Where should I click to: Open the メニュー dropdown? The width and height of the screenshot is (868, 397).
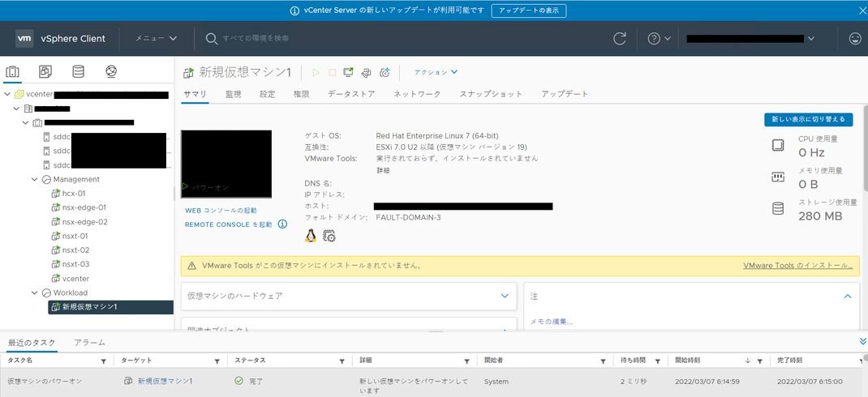pos(156,39)
